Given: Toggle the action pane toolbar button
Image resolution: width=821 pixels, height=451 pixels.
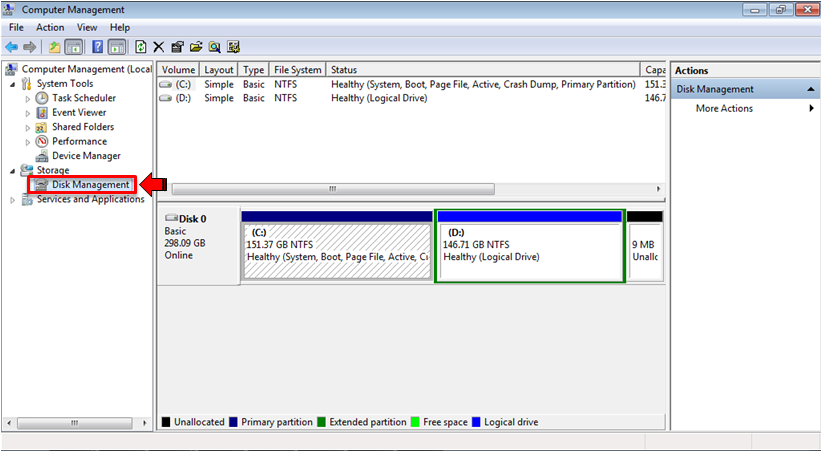Looking at the screenshot, I should coord(117,47).
